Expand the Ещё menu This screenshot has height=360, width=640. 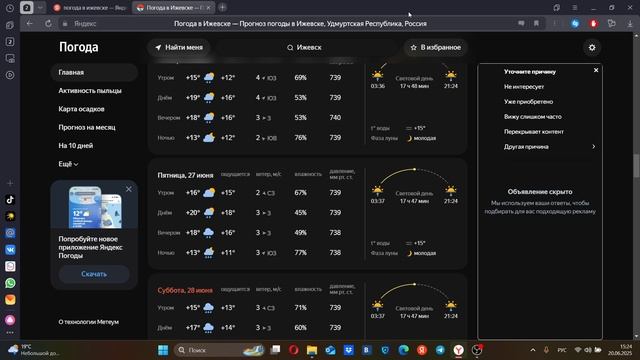point(68,164)
